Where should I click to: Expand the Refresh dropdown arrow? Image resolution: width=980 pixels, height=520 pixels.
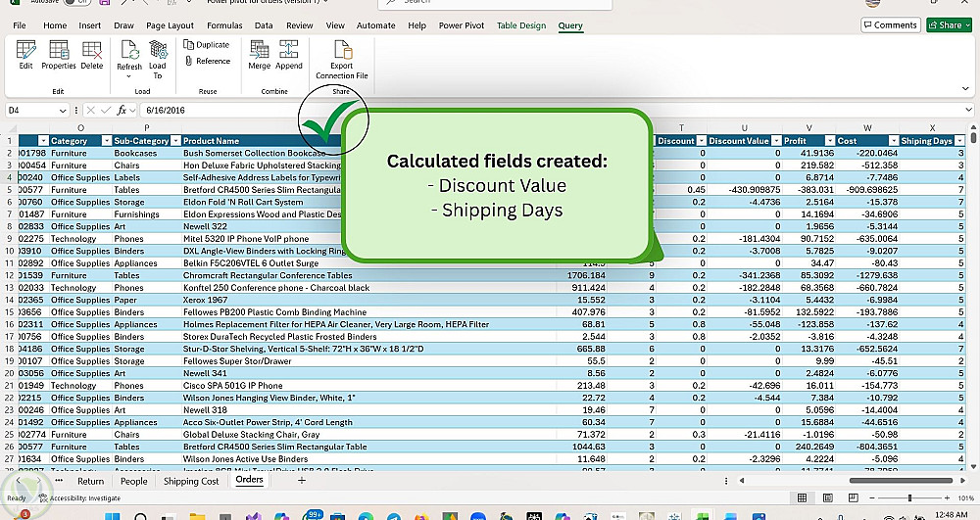(x=129, y=75)
